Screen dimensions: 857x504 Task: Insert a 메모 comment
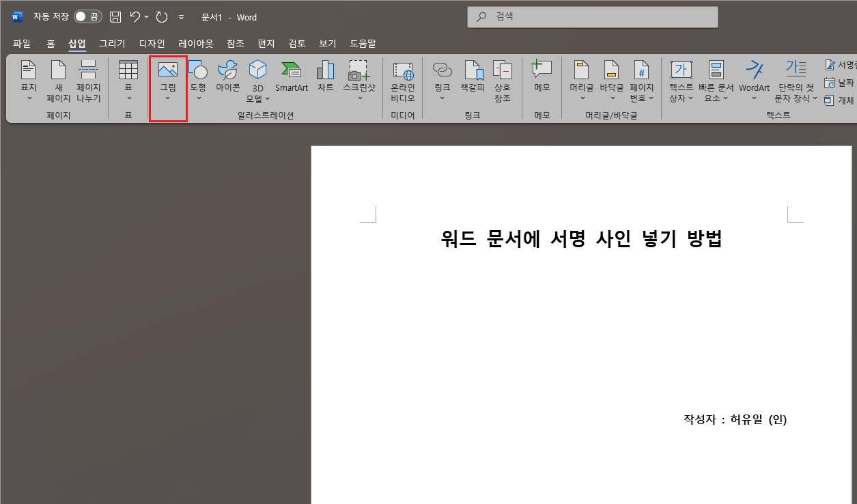tap(541, 75)
